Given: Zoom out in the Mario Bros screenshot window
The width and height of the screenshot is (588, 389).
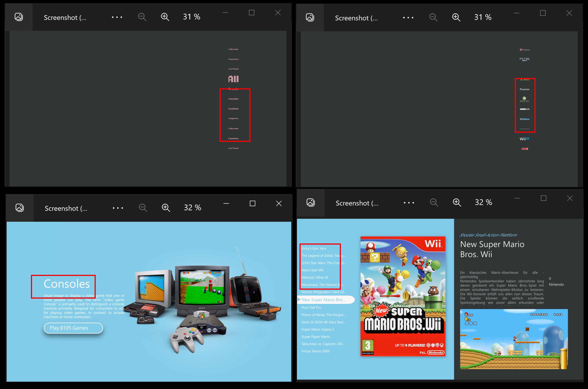Looking at the screenshot, I should tap(434, 203).
